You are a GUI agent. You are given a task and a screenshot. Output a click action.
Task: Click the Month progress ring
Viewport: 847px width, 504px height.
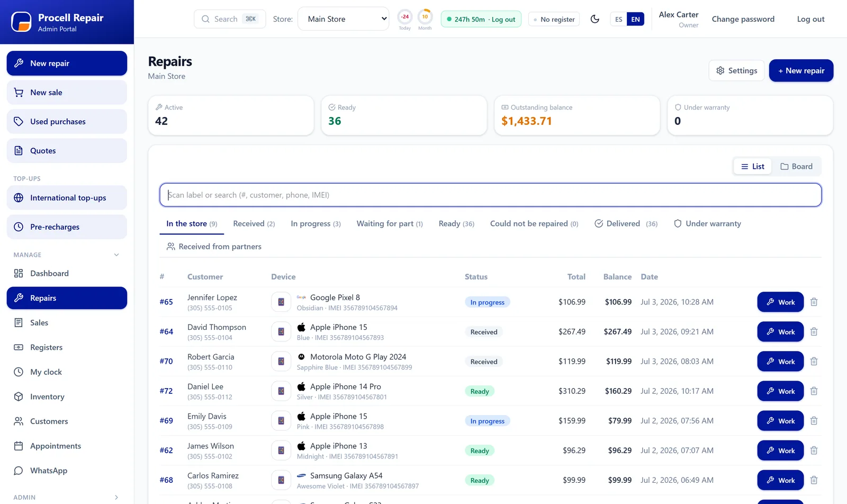coord(425,17)
